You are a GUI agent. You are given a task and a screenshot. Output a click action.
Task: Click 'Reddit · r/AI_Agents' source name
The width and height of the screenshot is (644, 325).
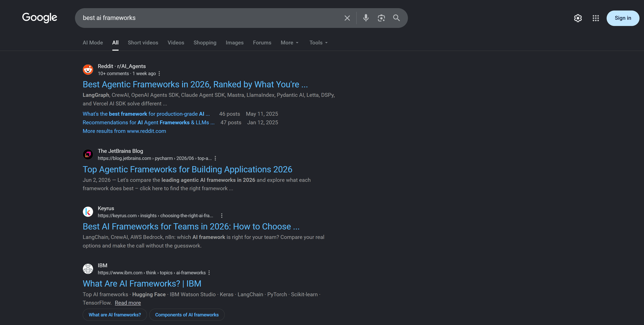coord(122,66)
